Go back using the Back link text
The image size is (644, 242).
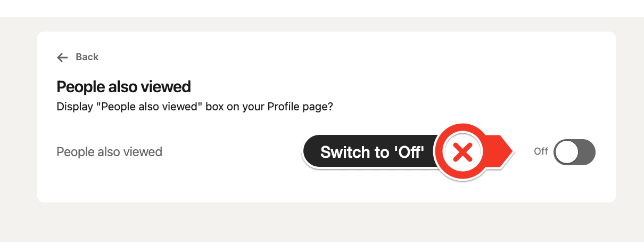coord(87,57)
